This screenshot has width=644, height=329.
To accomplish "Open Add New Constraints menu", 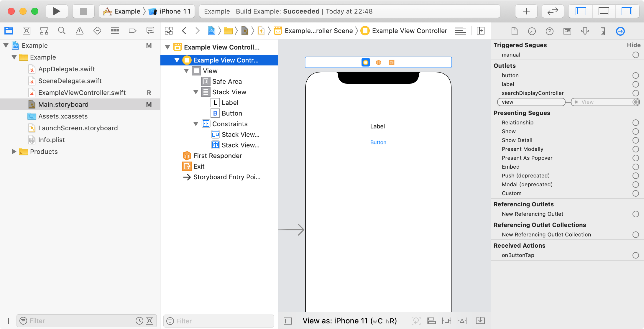I will coord(447,321).
